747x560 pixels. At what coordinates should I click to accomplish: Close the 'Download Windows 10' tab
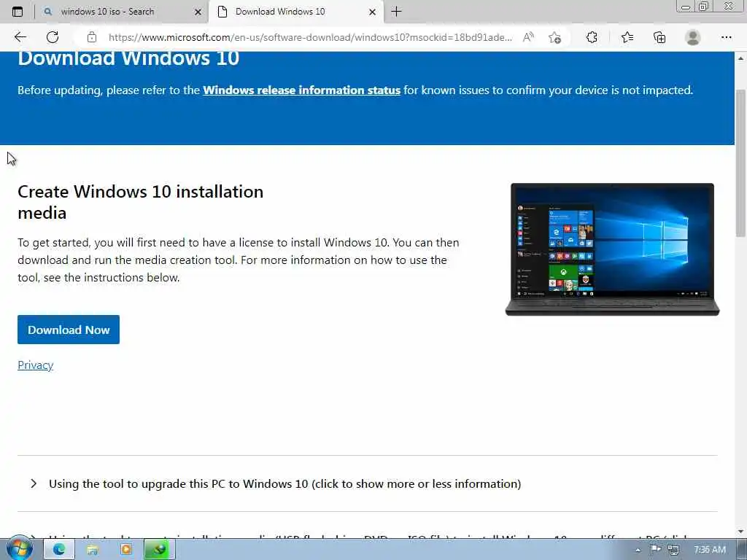tap(373, 12)
